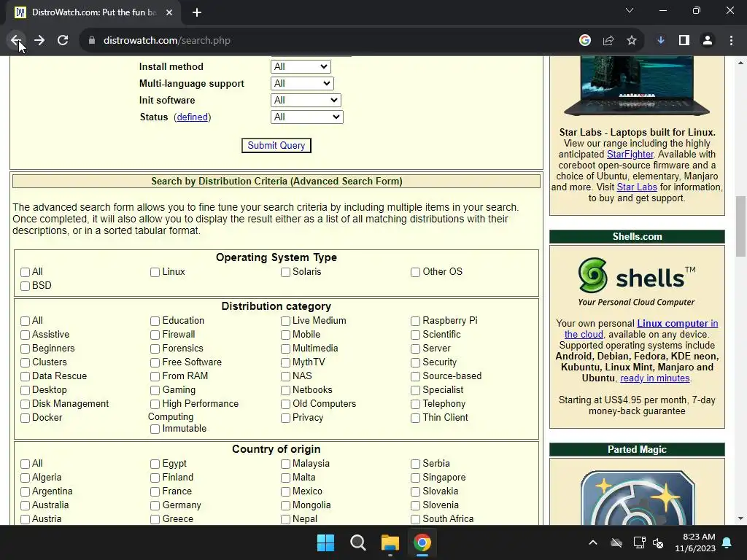This screenshot has width=747, height=560.
Task: Go back using the browser back arrow
Action: click(x=16, y=41)
